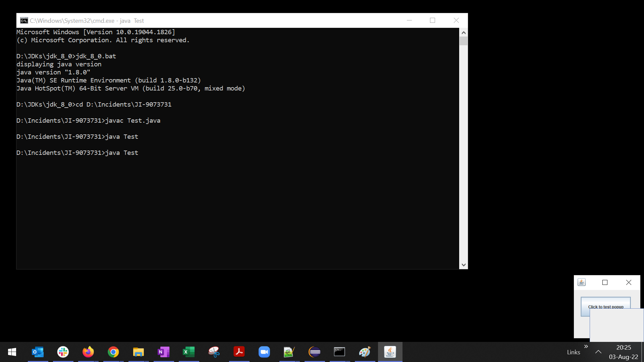Open Slack from the taskbar
Image resolution: width=644 pixels, height=362 pixels.
63,352
